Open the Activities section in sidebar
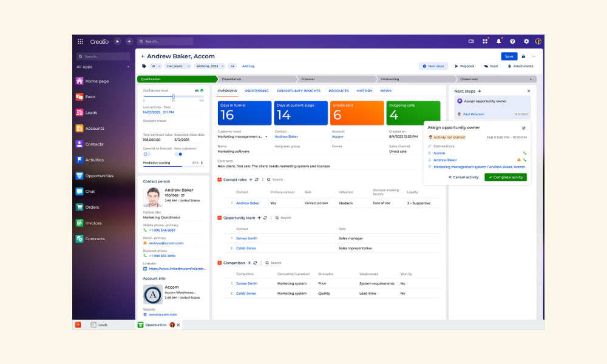The image size is (607, 364). point(90,160)
